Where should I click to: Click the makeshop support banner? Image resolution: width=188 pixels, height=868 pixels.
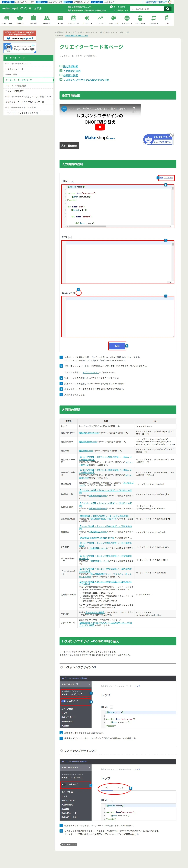20,35
